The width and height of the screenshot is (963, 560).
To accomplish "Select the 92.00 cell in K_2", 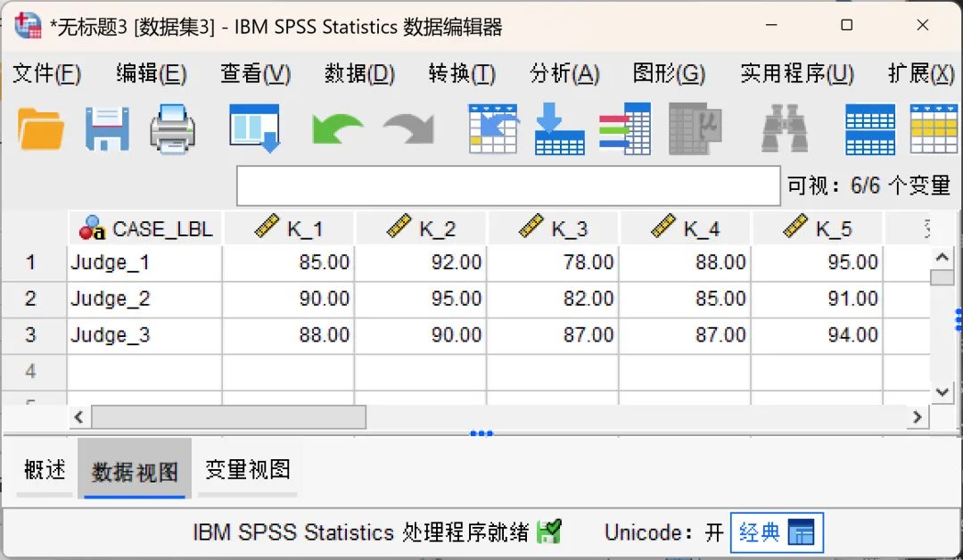I will tap(421, 263).
